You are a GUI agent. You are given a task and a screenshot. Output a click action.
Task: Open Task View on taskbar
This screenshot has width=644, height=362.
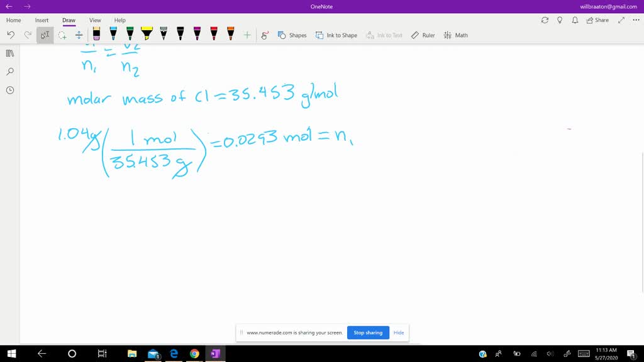pyautogui.click(x=102, y=353)
